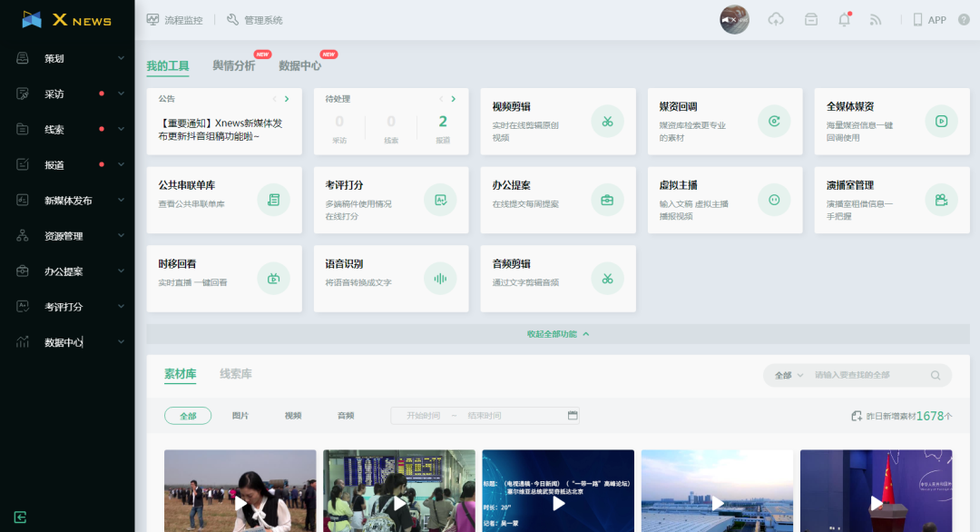Click the RSS feed icon in header
This screenshot has height=532, width=980.
[x=876, y=20]
